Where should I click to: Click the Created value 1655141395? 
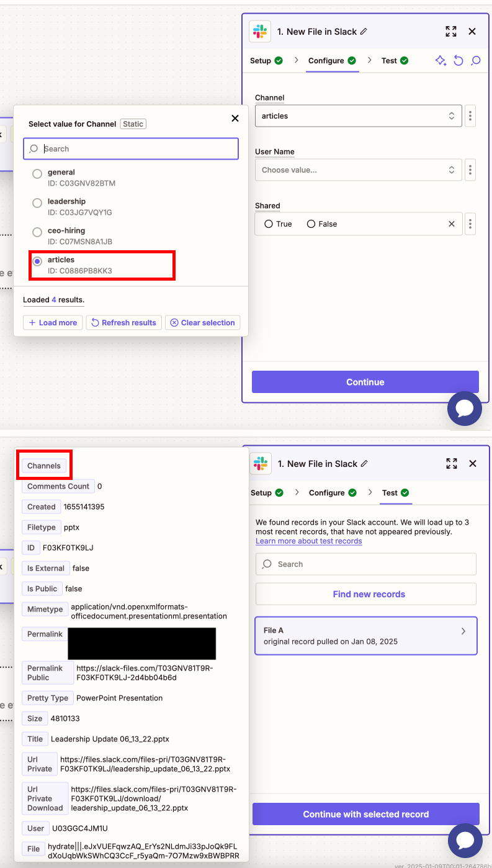click(x=84, y=507)
